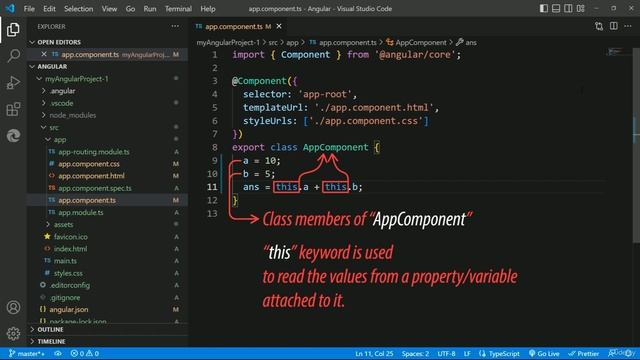Viewport: 640px width, 360px height.
Task: Click Spaces: 2 indentation setting
Action: (415, 353)
